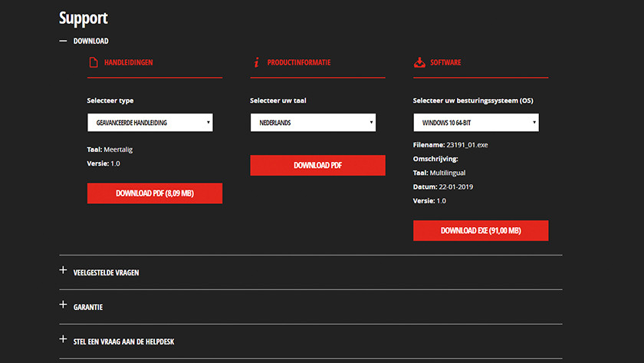Screen dimensions: 644x363
Task: Click plus icon beside helpdesk question section
Action: pyautogui.click(x=64, y=339)
